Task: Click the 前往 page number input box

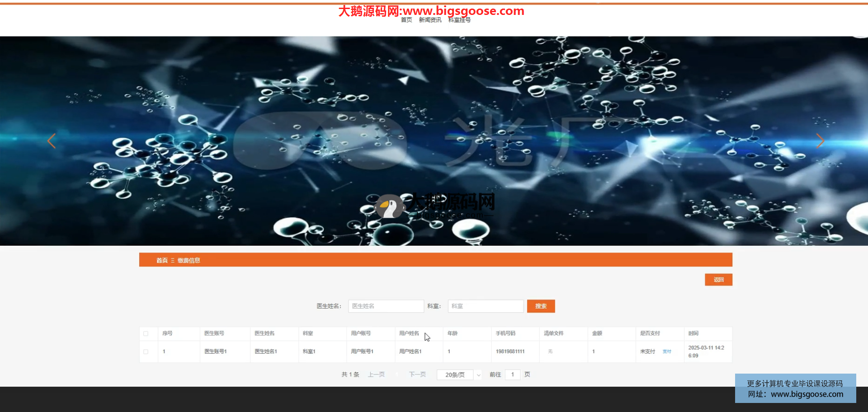Action: [513, 375]
